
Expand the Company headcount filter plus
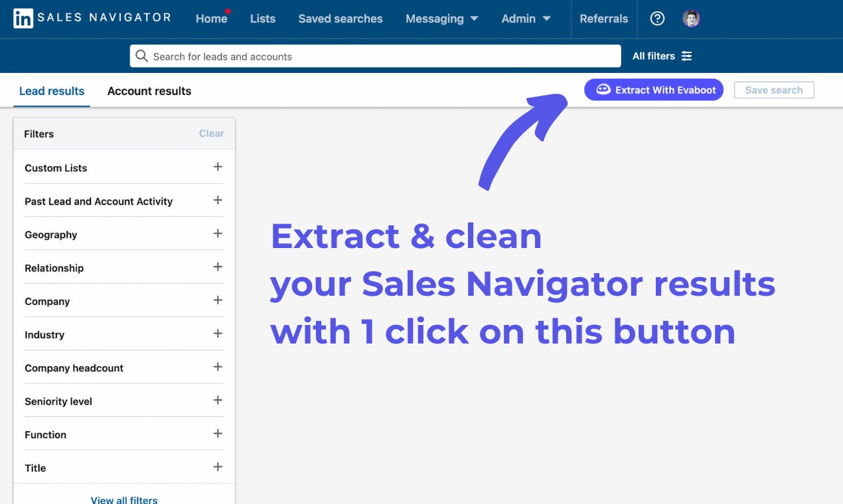[217, 367]
